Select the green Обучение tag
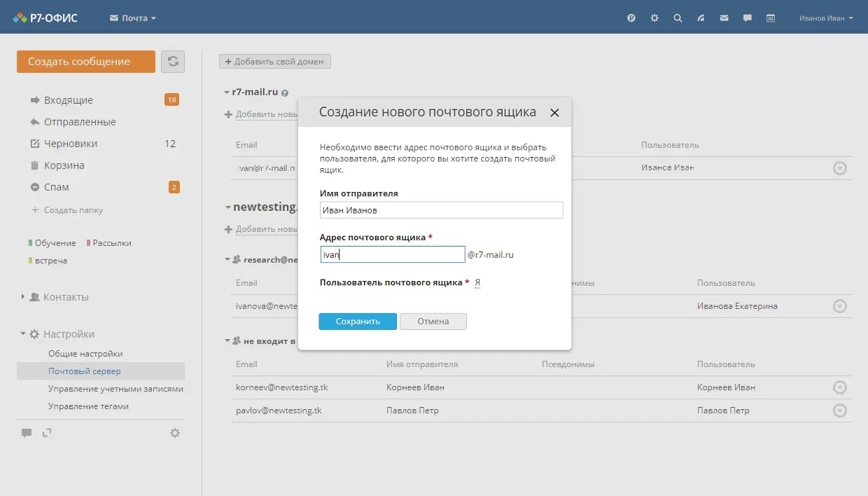 (x=55, y=243)
